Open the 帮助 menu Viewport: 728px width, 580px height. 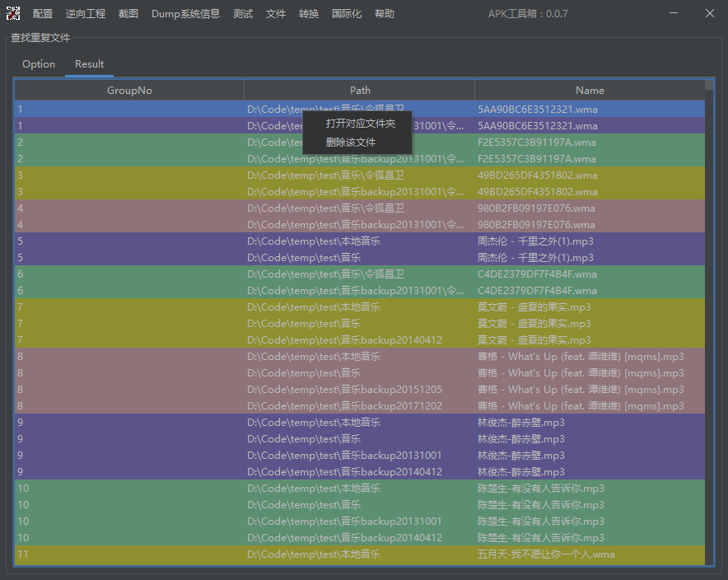(384, 13)
